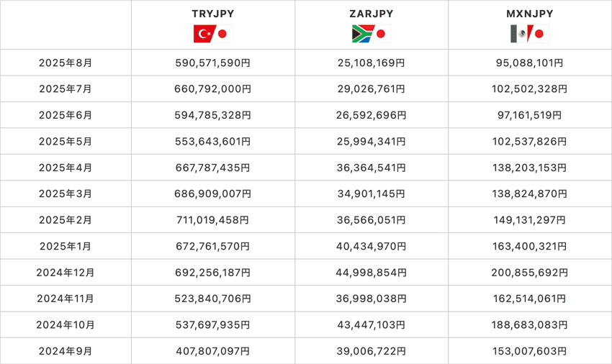Viewport: 612px width, 364px height.
Task: Click the Japan flag beside the Mexico flag
Action: tap(539, 33)
